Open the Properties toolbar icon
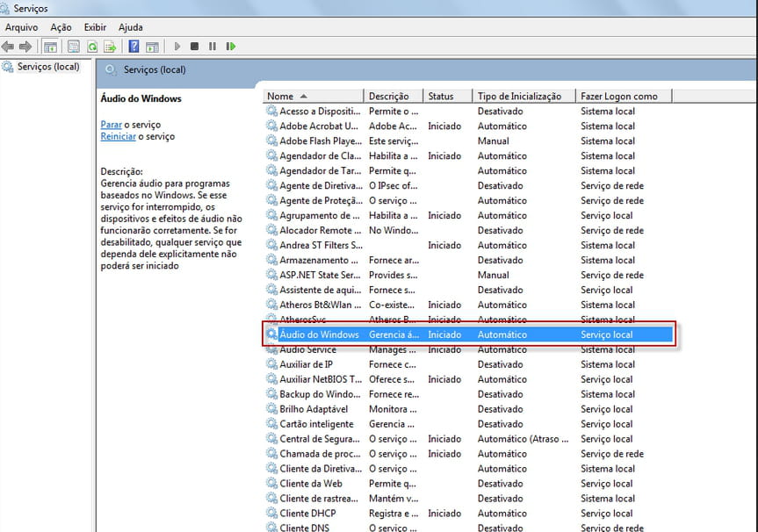758x532 pixels. tap(74, 47)
